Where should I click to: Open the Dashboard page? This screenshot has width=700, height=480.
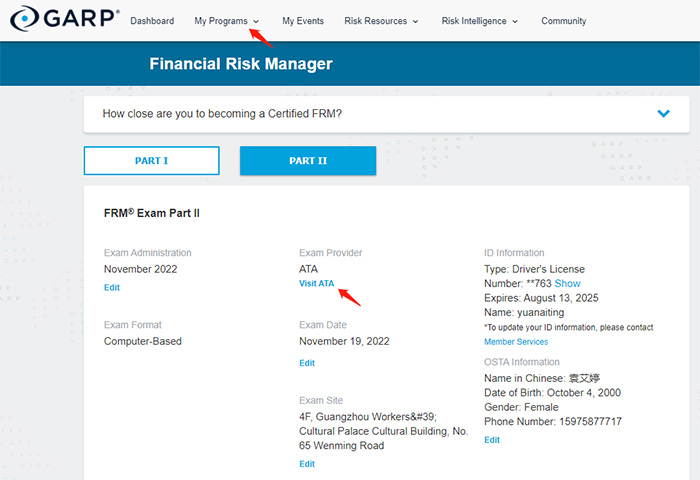tap(152, 21)
